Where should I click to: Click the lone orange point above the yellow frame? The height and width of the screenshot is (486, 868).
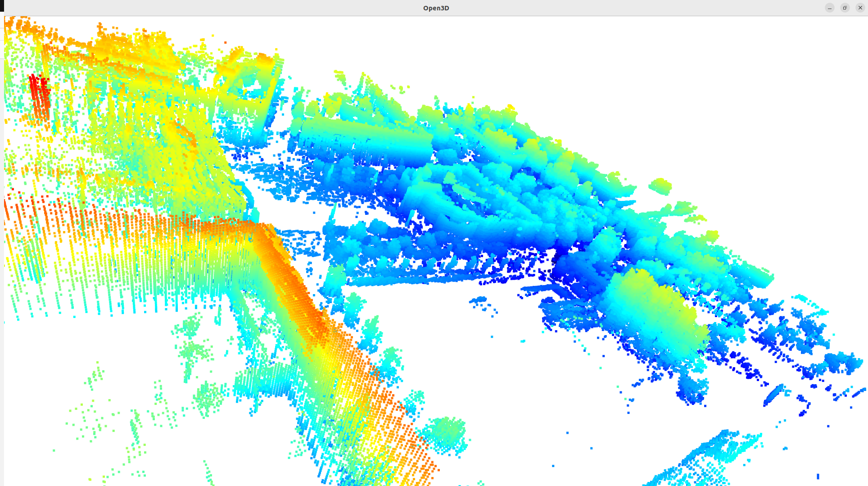click(x=226, y=43)
